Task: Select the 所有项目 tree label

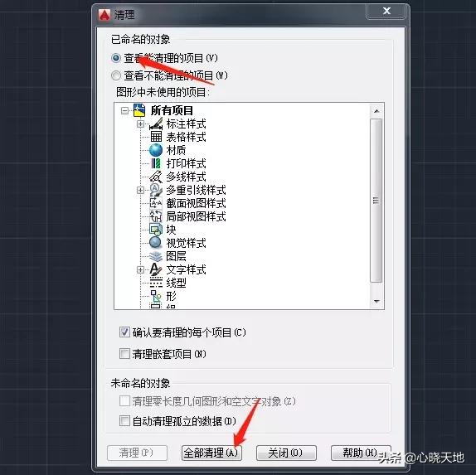Action: [172, 110]
